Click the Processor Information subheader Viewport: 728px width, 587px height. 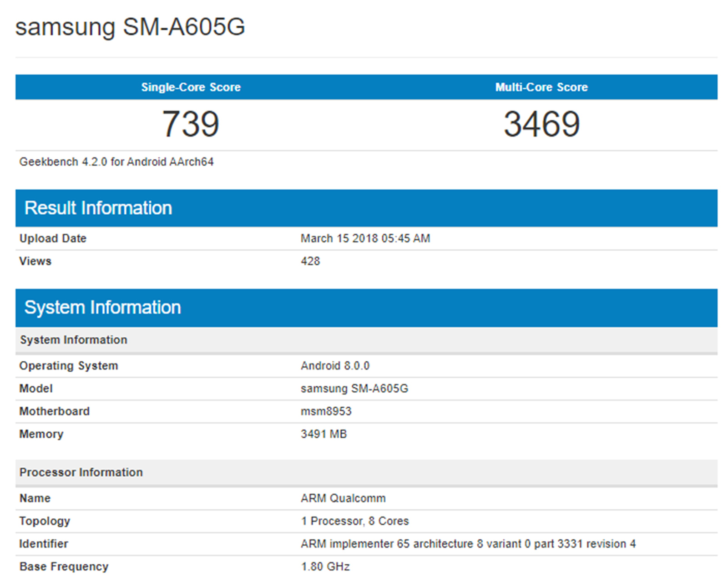click(81, 472)
